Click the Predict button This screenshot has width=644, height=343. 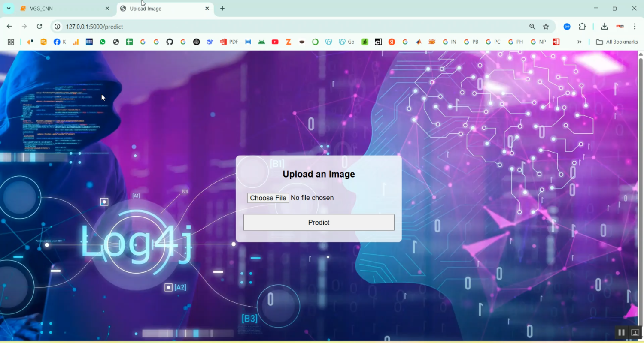pos(319,223)
